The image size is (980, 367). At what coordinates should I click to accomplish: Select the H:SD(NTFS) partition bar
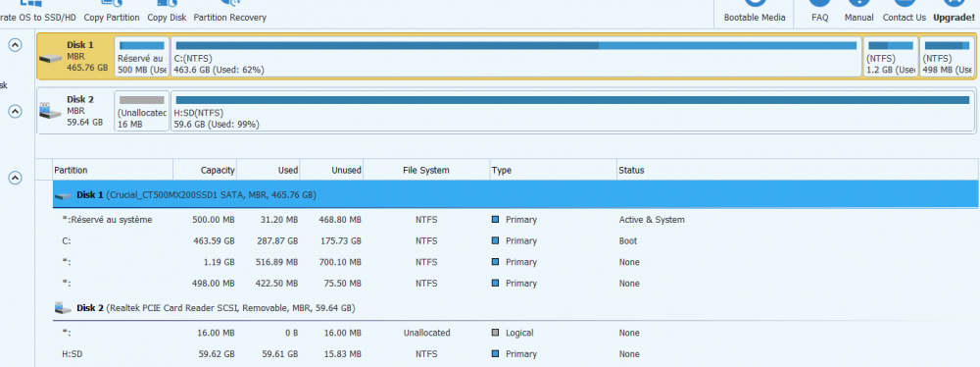coord(572,111)
